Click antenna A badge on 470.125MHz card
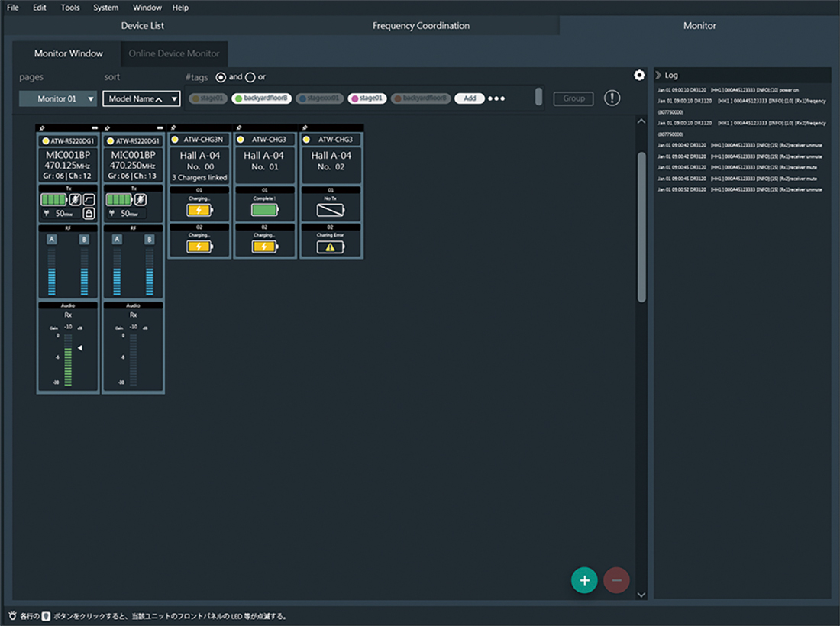 [51, 240]
